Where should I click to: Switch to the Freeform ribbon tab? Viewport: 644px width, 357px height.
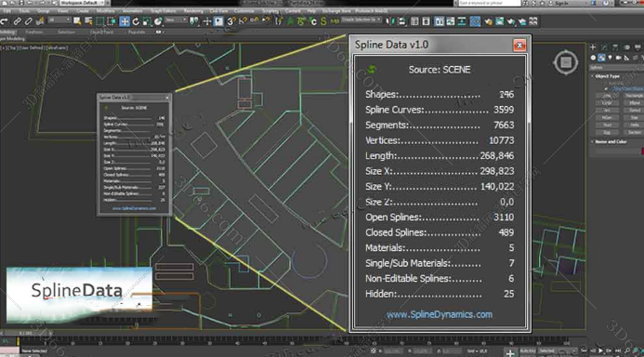pos(34,32)
